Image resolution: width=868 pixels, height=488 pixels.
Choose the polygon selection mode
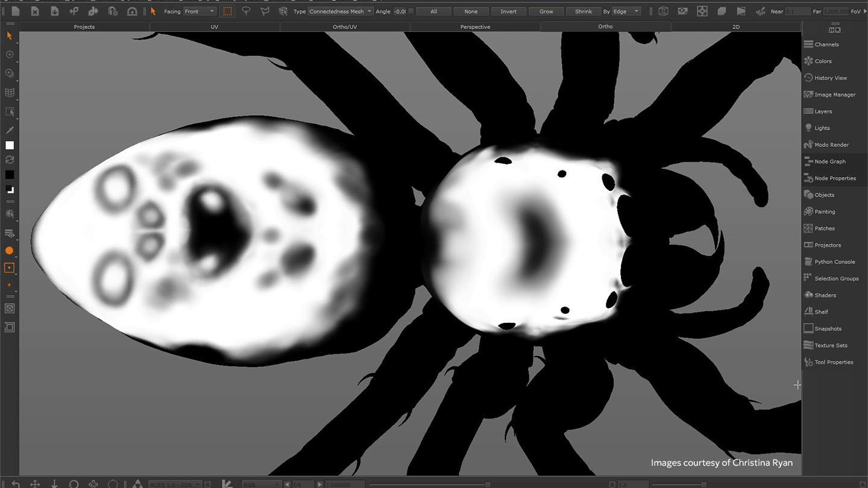point(265,11)
